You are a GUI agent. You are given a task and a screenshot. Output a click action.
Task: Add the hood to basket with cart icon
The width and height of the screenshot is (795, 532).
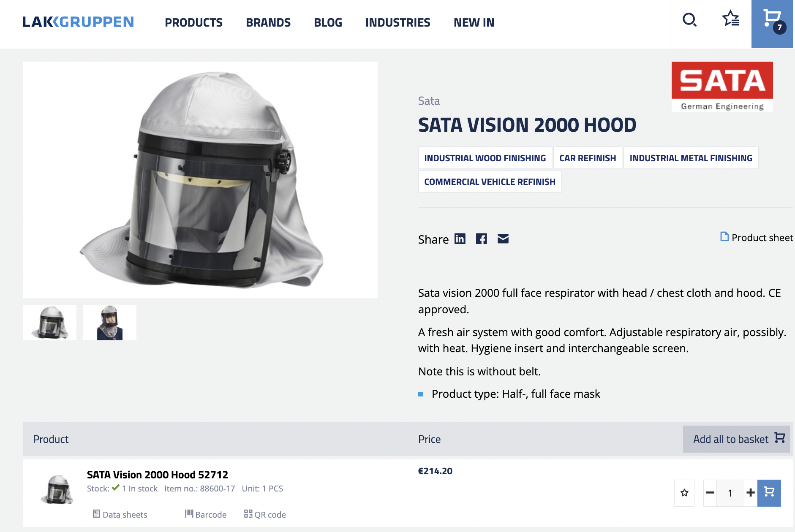pyautogui.click(x=769, y=493)
